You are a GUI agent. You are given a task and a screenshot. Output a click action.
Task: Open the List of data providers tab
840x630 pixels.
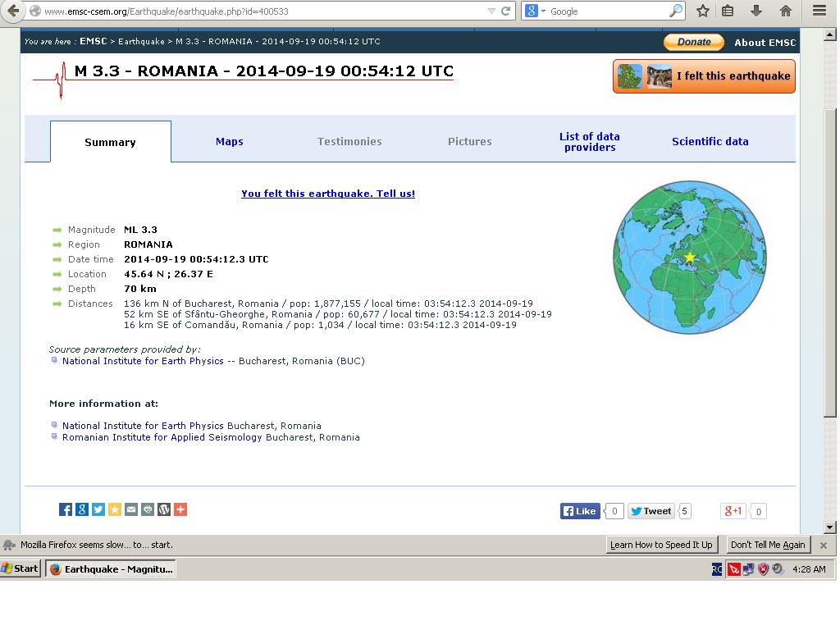[589, 142]
